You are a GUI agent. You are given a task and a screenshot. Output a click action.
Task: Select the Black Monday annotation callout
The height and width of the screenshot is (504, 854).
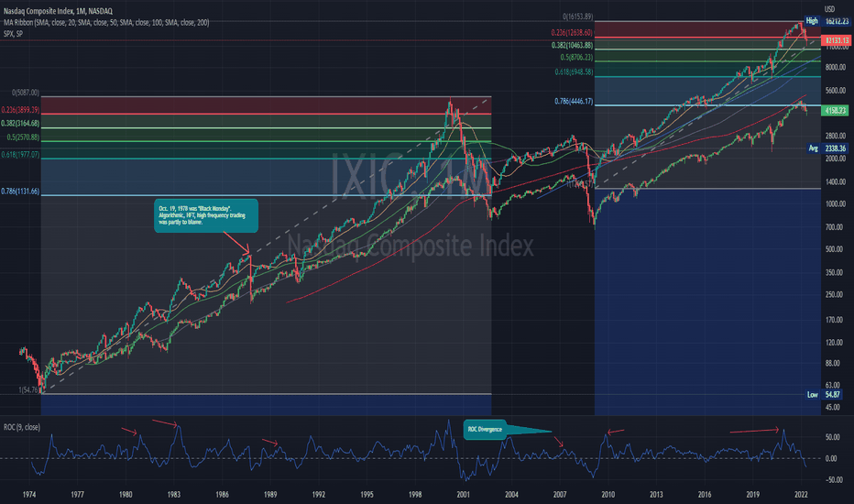tap(206, 215)
